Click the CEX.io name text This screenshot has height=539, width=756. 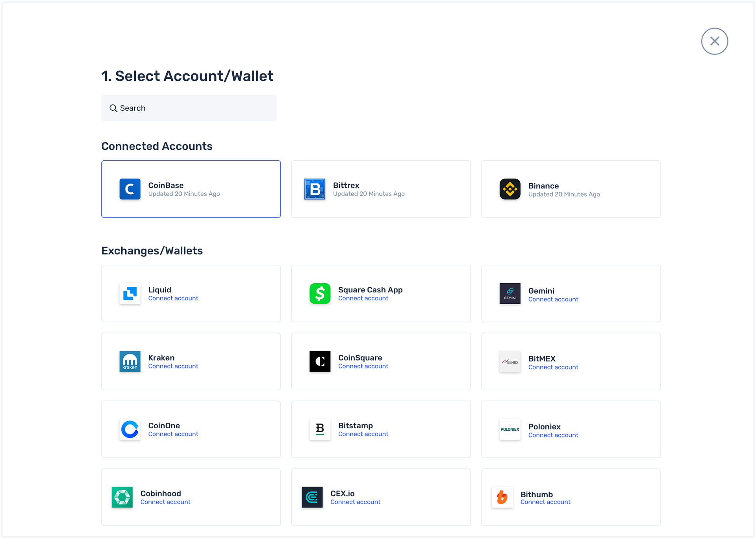tap(342, 493)
